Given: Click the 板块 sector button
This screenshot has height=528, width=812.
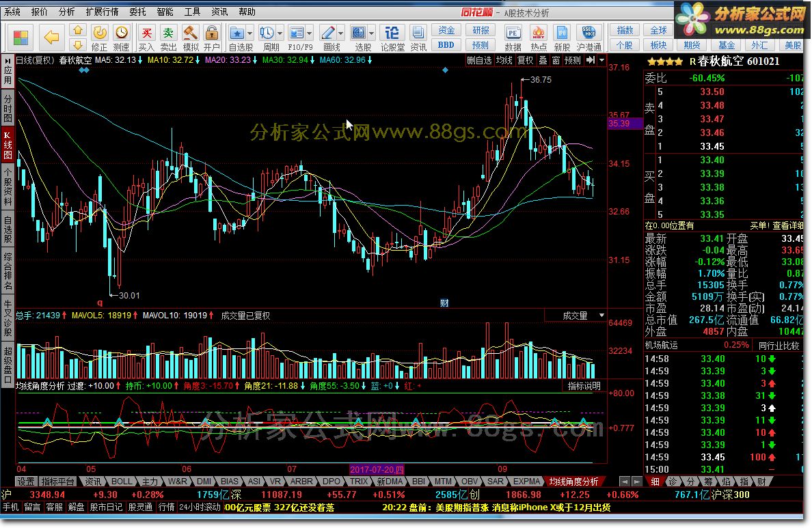Looking at the screenshot, I should tap(658, 45).
